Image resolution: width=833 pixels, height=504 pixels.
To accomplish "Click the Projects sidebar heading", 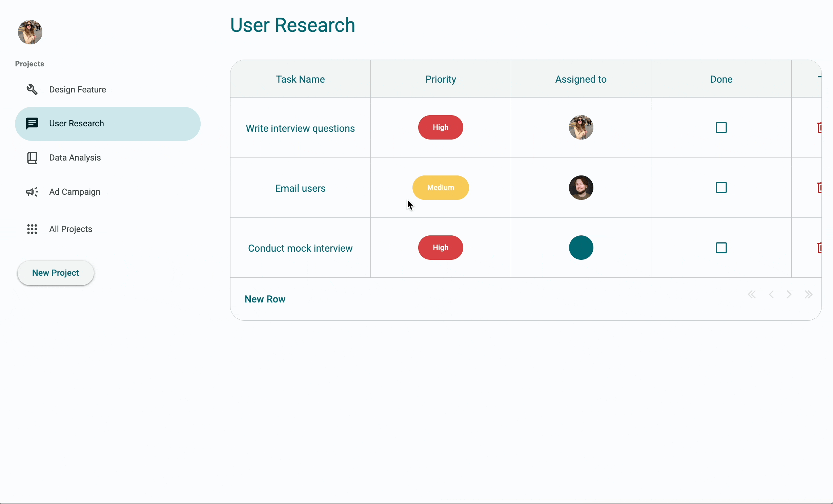I will tap(29, 64).
